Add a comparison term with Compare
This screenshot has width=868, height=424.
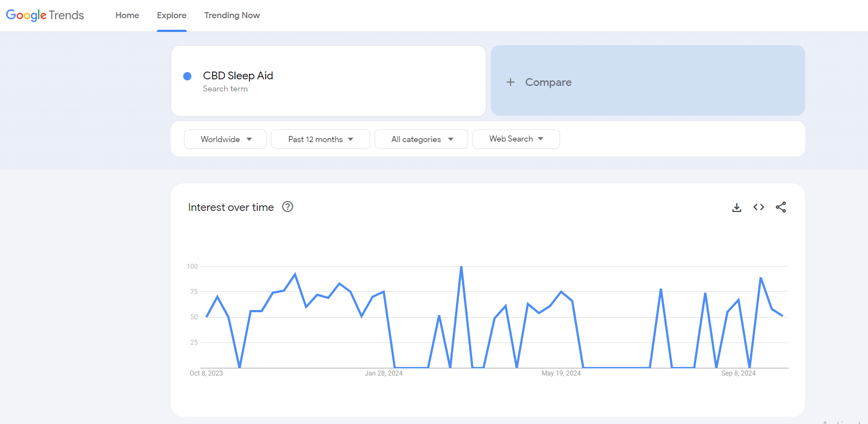click(648, 80)
